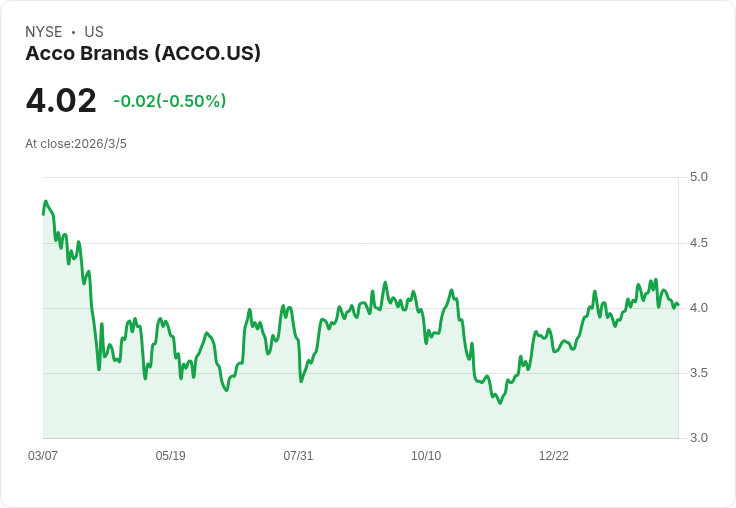Click the At close:2026/3/5 timestamp

(x=76, y=144)
